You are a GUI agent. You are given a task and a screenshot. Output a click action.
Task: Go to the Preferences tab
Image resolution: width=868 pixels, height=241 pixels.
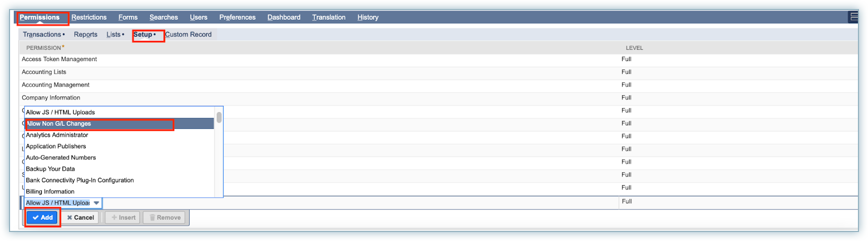click(237, 18)
